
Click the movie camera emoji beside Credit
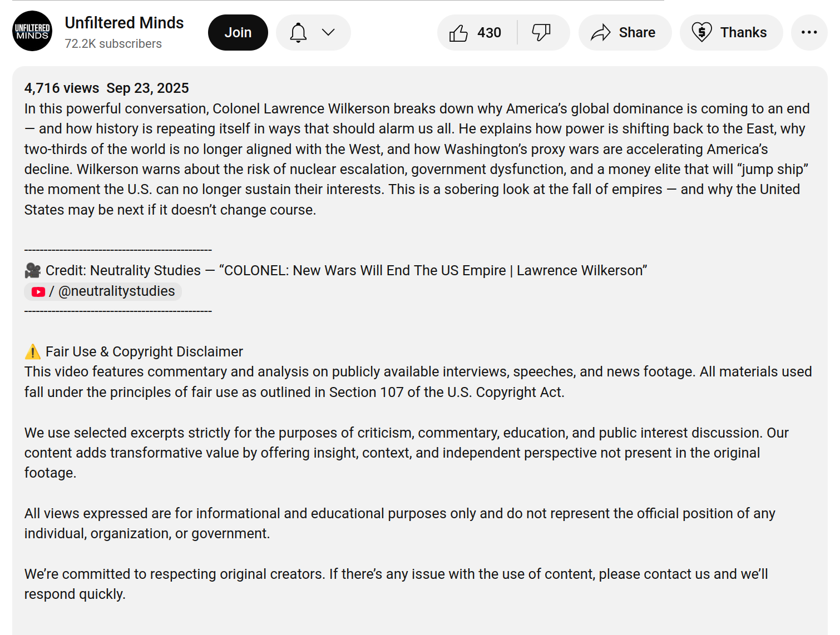pyautogui.click(x=33, y=271)
